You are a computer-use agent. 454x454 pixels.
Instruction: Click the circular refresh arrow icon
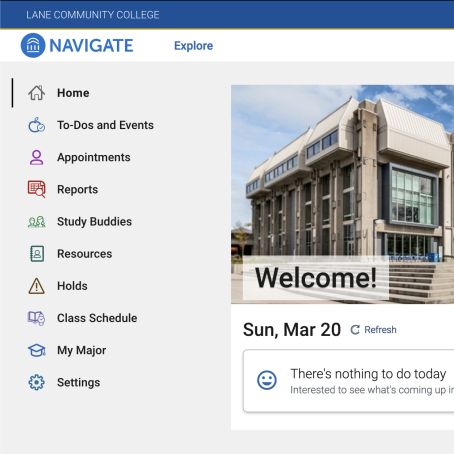[x=355, y=330]
